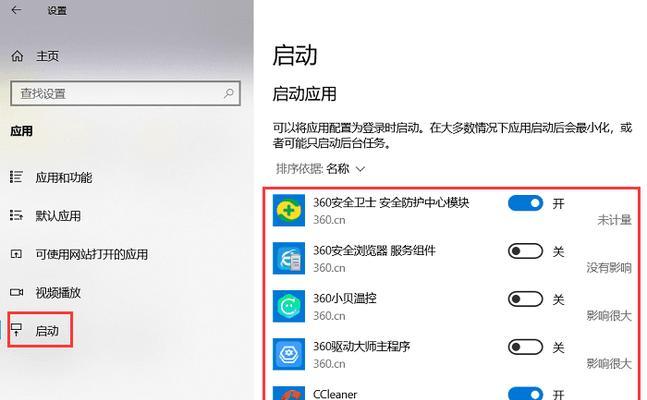Turn off 360安全卫士 startup toggle
647x400 pixels.
[x=525, y=203]
